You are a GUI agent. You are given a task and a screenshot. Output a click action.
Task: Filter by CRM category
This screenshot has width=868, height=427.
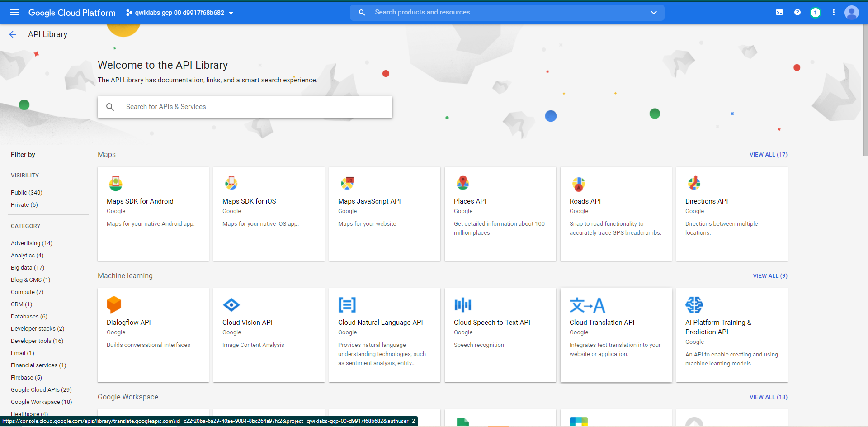click(x=22, y=304)
